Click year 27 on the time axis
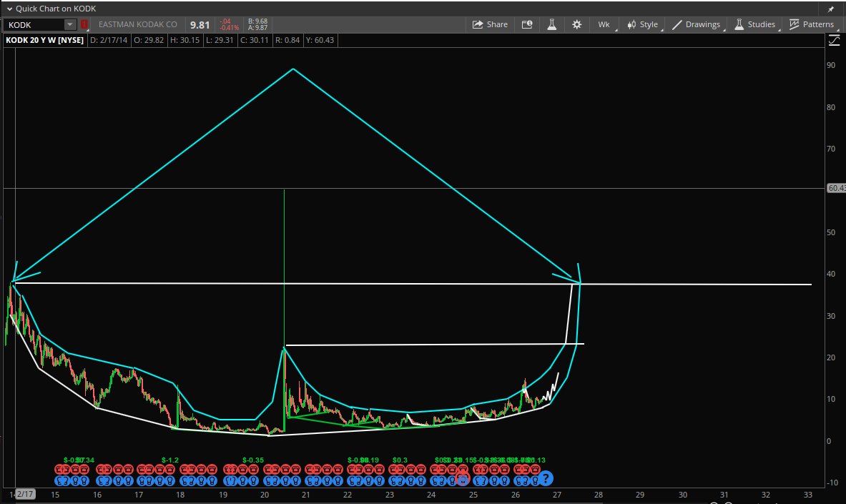846x504 pixels. 557,495
